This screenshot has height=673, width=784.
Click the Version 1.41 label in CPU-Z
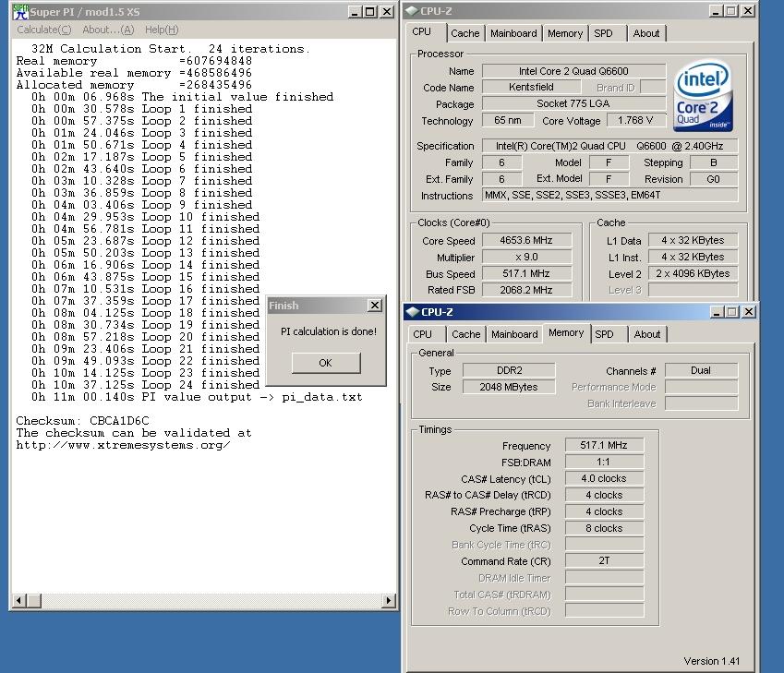(x=711, y=661)
